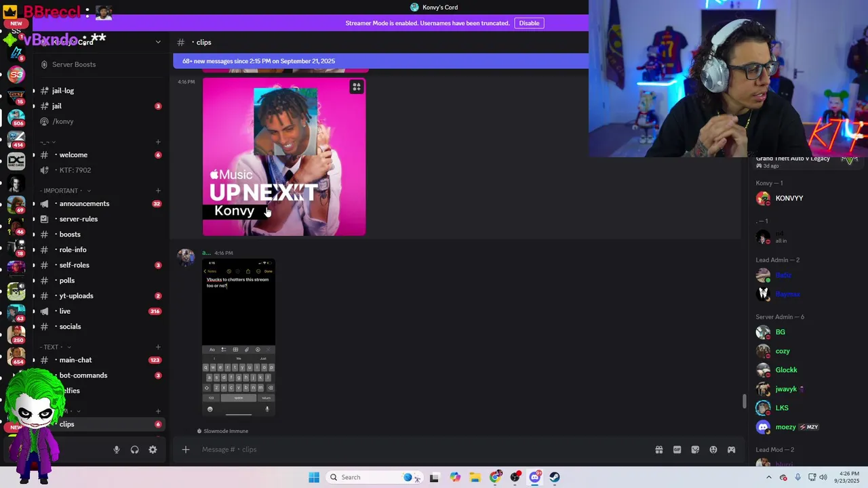Show hidden system tray icons
868x488 pixels.
click(x=768, y=477)
